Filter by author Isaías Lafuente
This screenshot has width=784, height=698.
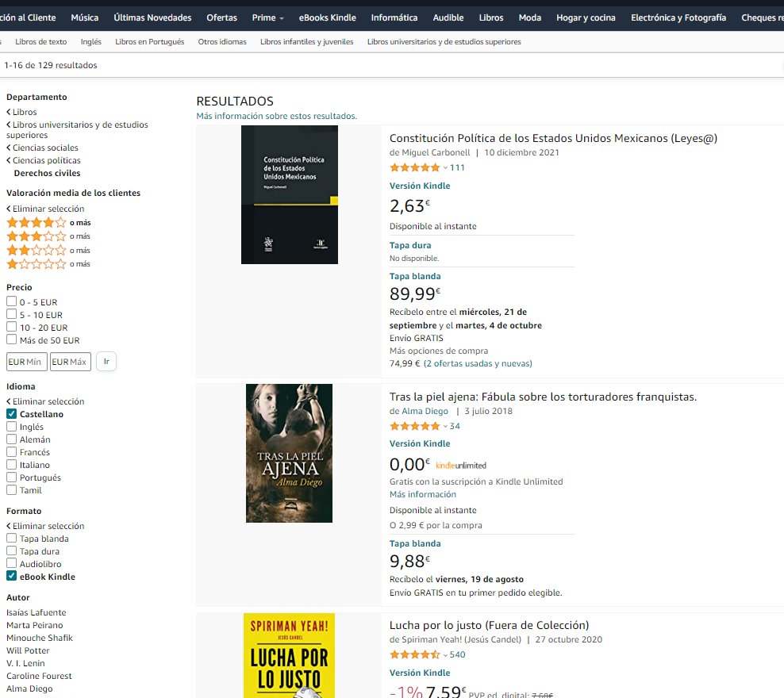tap(36, 612)
